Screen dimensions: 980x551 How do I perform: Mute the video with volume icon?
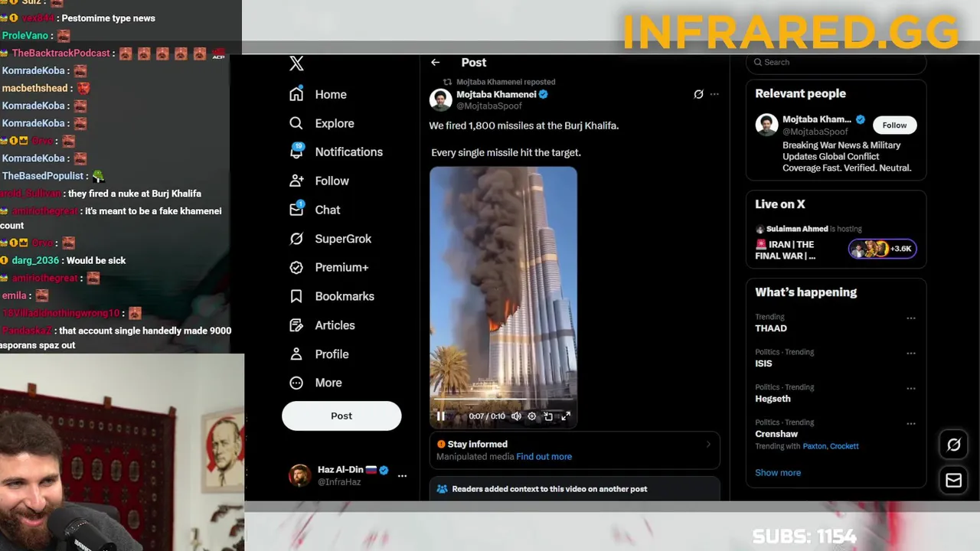516,416
